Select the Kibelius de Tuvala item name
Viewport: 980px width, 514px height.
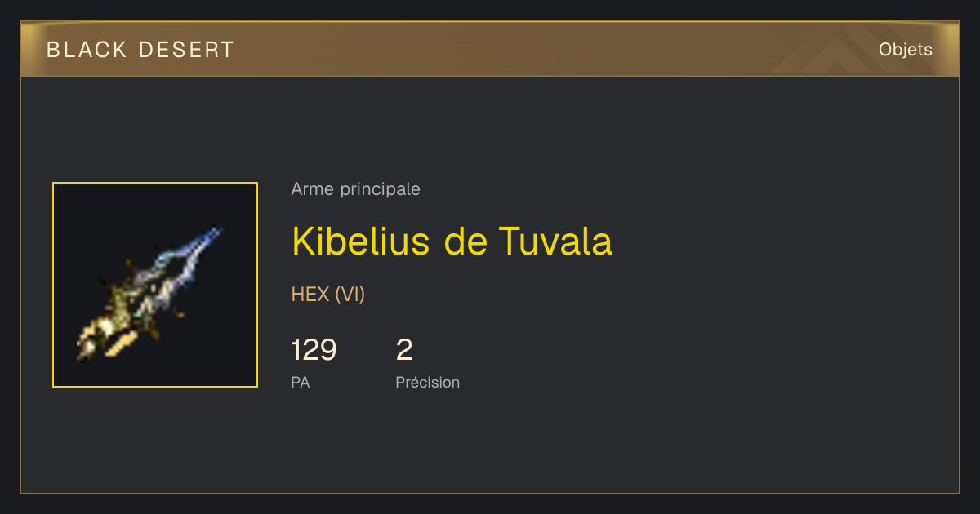(452, 241)
